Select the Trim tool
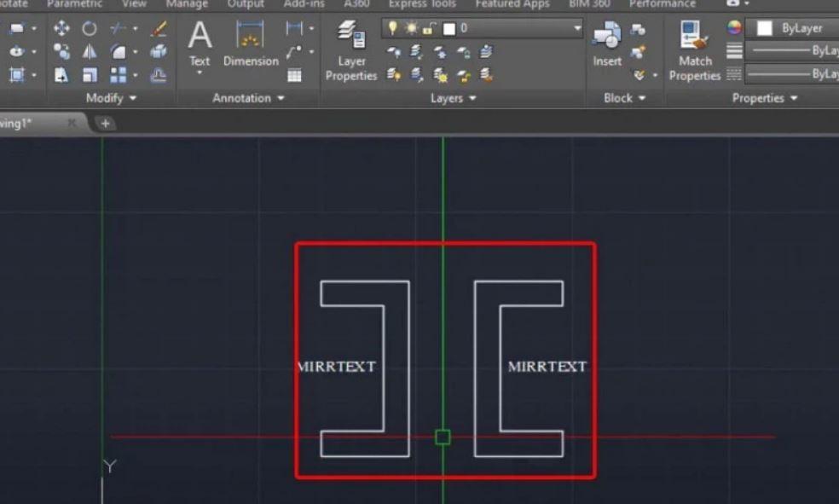 pyautogui.click(x=118, y=28)
